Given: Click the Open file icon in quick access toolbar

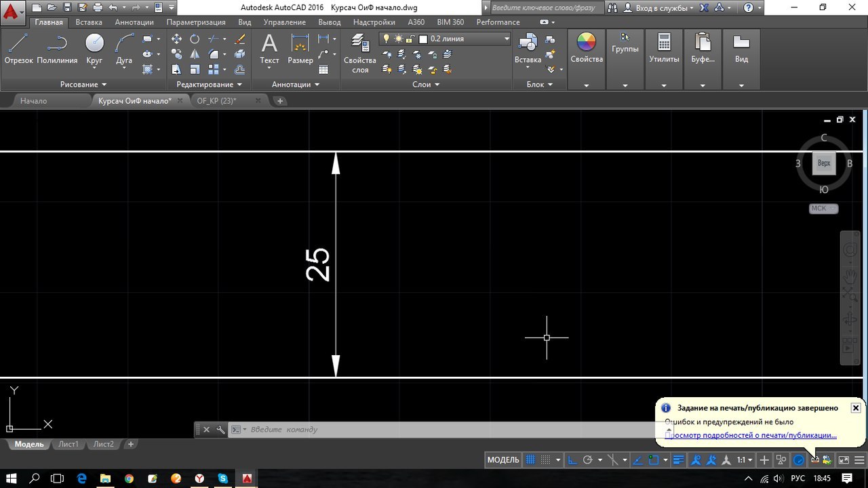Looking at the screenshot, I should click(53, 8).
